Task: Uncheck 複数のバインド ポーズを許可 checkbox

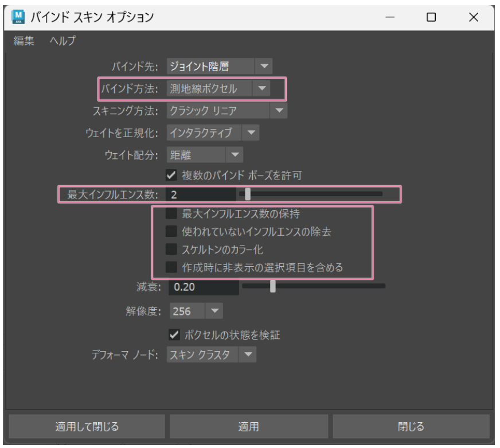Action: click(170, 176)
